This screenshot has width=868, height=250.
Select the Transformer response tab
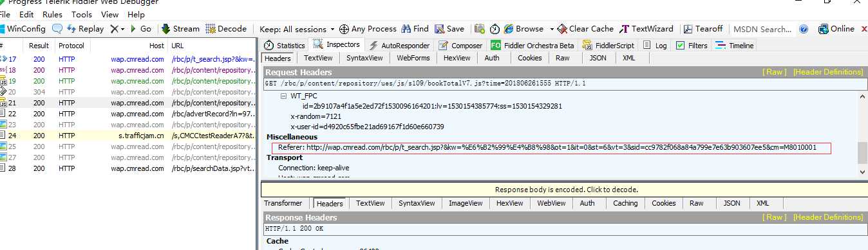tap(283, 203)
